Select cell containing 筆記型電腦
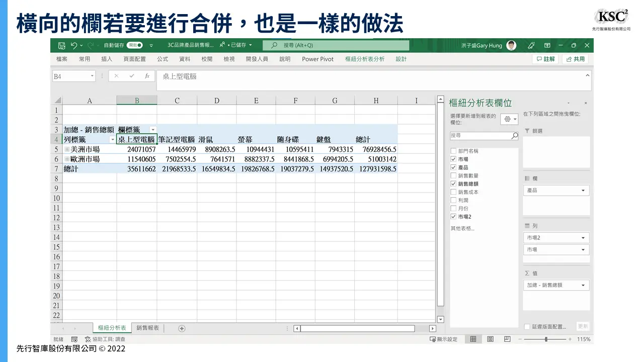The height and width of the screenshot is (362, 644). point(177,139)
